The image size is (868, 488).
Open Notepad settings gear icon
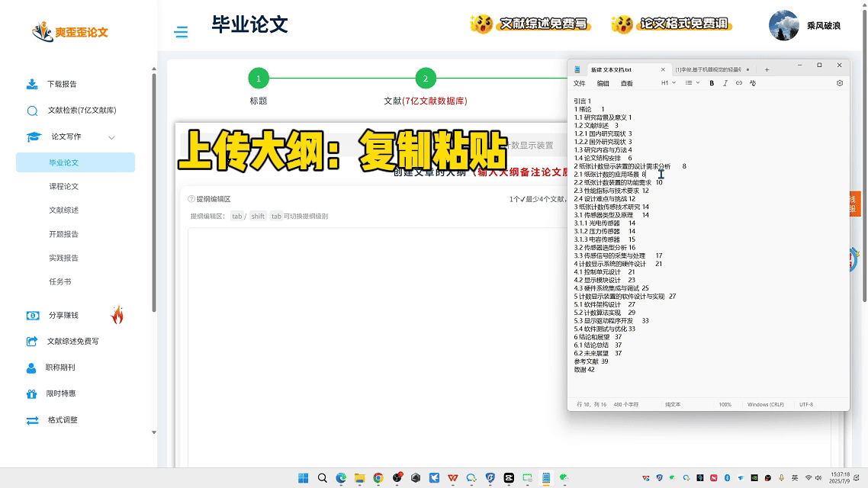[840, 83]
